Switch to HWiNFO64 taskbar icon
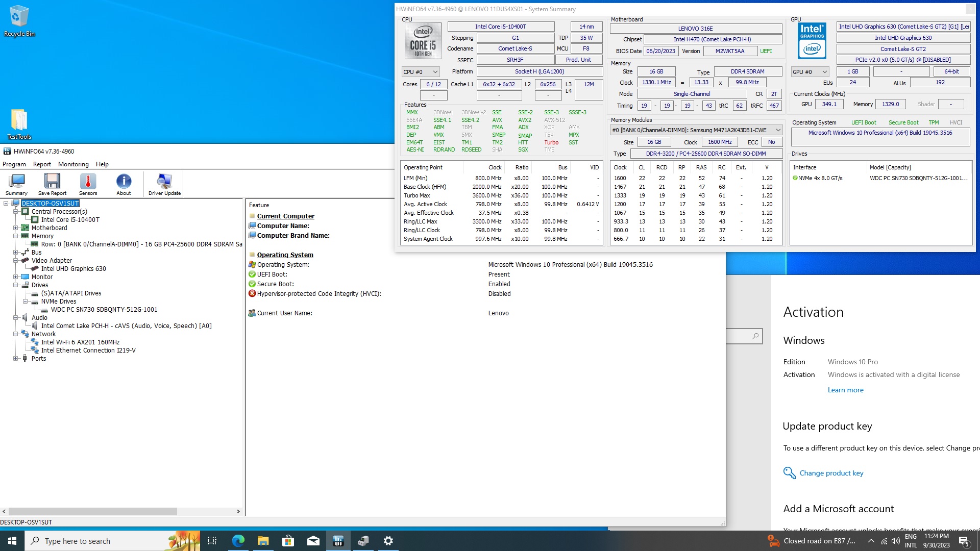Screen dimensions: 980x551 pyautogui.click(x=338, y=541)
